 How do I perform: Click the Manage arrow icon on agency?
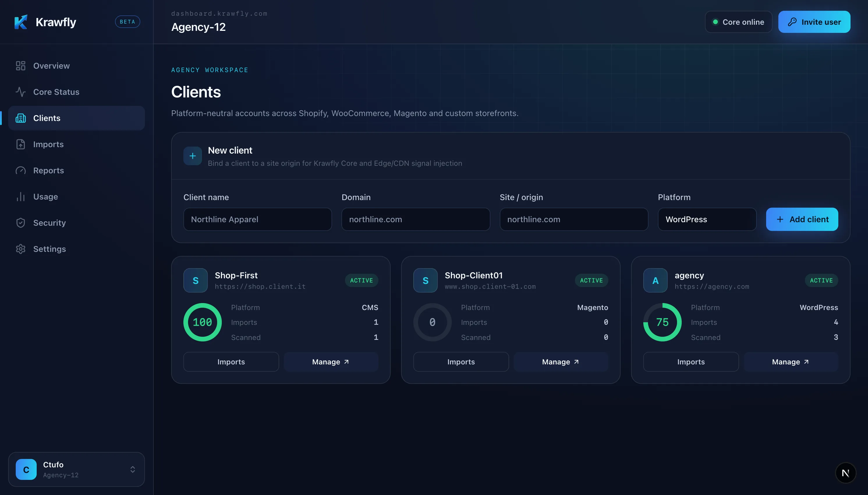[806, 362]
